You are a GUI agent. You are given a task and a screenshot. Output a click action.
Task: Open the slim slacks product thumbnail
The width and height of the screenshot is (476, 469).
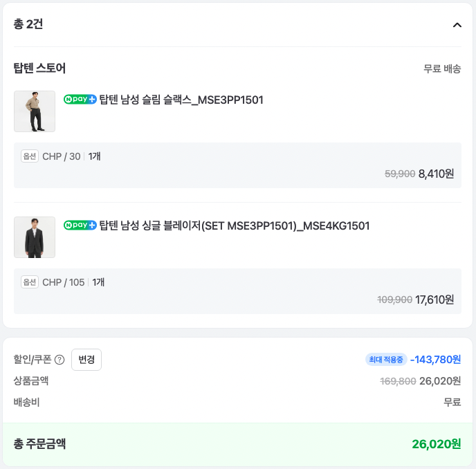click(x=35, y=111)
